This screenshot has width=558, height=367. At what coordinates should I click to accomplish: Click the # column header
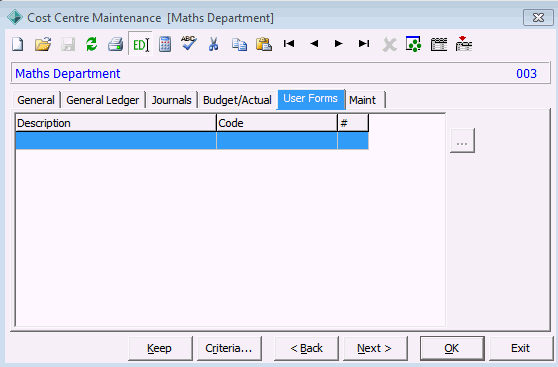(x=353, y=123)
